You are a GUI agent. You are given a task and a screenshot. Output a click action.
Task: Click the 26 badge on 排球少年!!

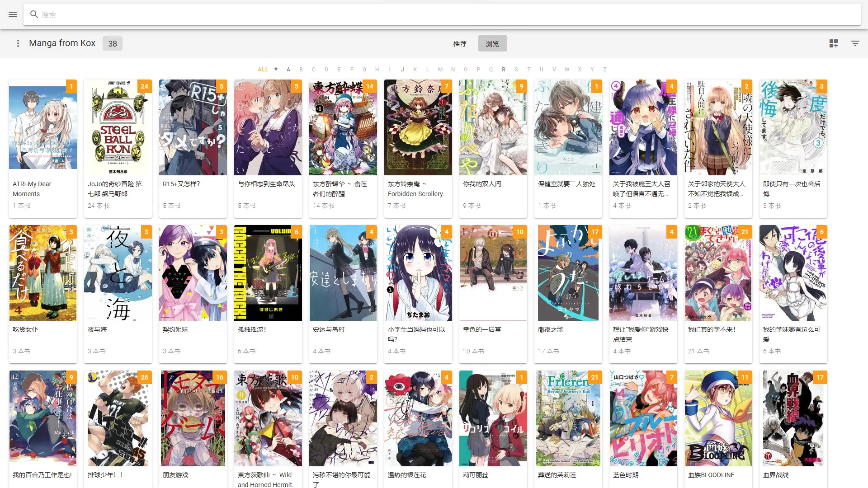144,377
